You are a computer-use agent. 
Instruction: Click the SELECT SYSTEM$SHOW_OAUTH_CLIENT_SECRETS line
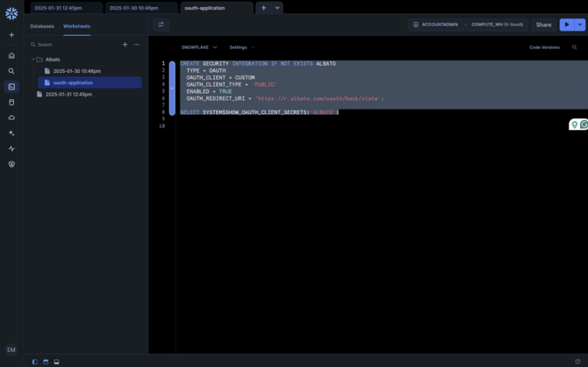(x=260, y=112)
